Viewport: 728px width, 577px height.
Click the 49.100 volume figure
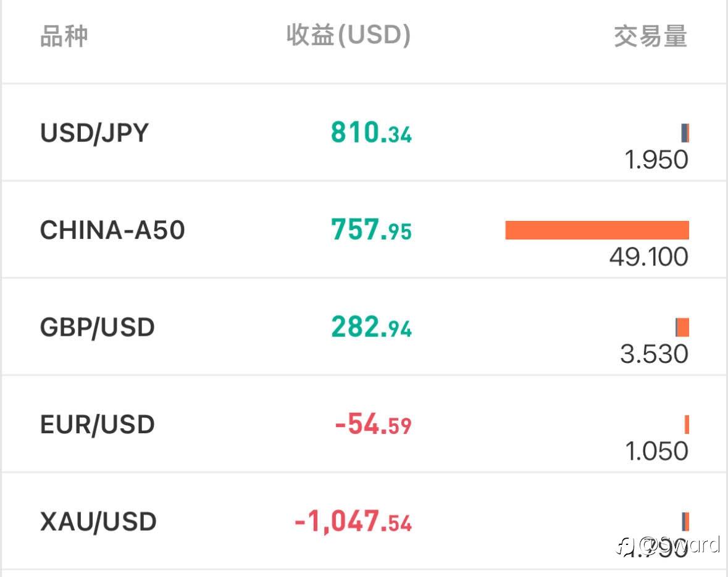(x=648, y=257)
